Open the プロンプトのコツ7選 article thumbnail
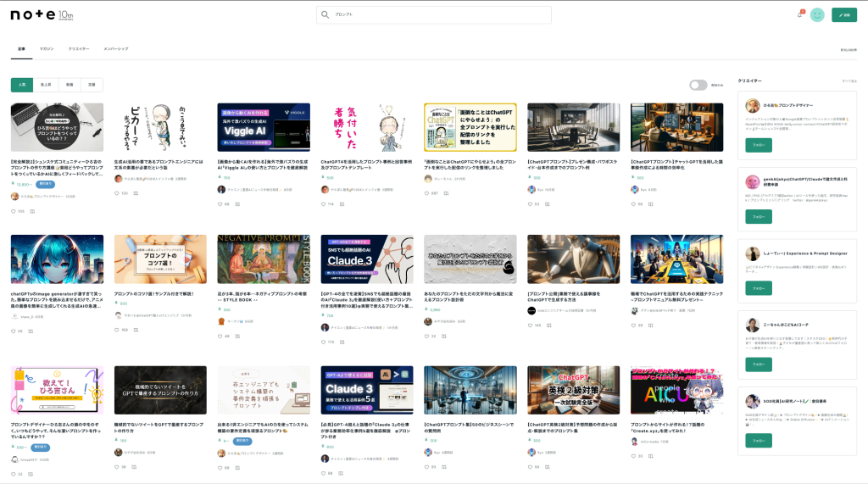 click(x=160, y=259)
